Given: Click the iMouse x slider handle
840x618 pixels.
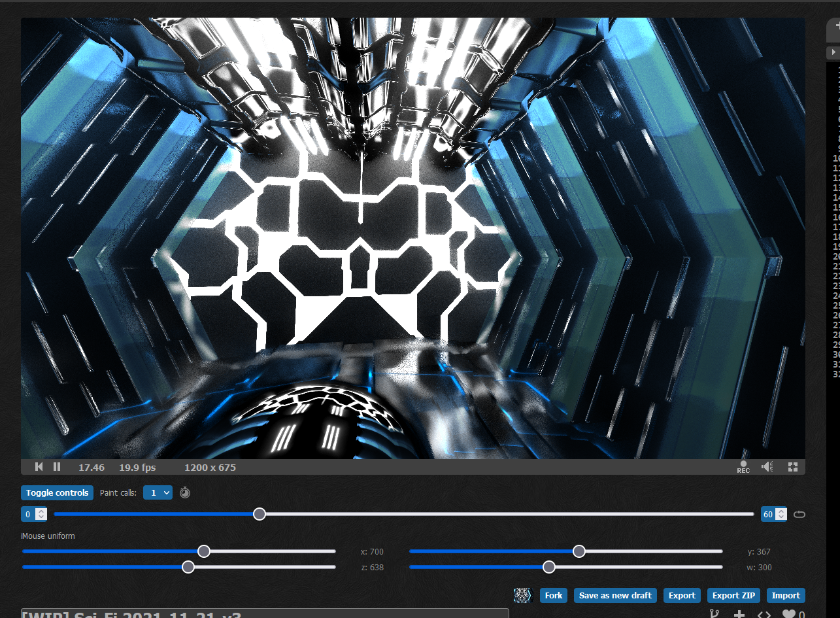Looking at the screenshot, I should [204, 551].
